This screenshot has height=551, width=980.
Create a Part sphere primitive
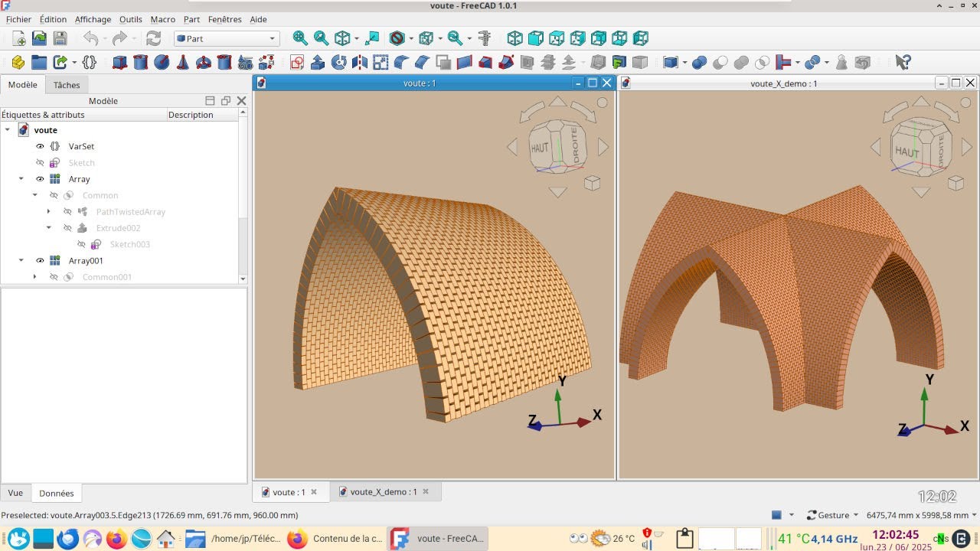(x=161, y=62)
